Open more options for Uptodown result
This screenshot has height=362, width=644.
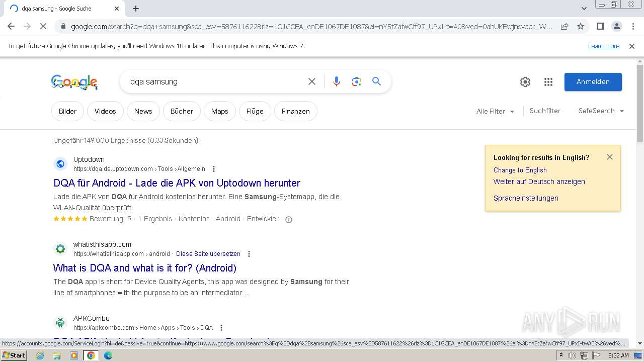[x=214, y=169]
